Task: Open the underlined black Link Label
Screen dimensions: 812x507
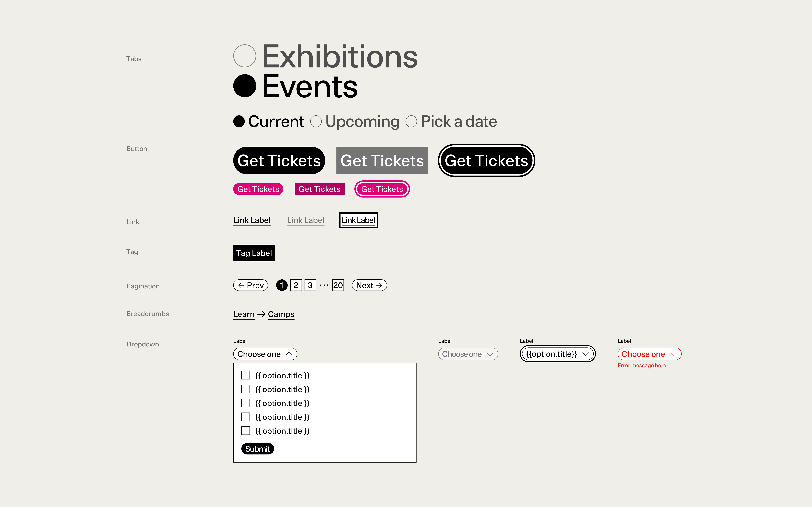Action: pyautogui.click(x=252, y=220)
